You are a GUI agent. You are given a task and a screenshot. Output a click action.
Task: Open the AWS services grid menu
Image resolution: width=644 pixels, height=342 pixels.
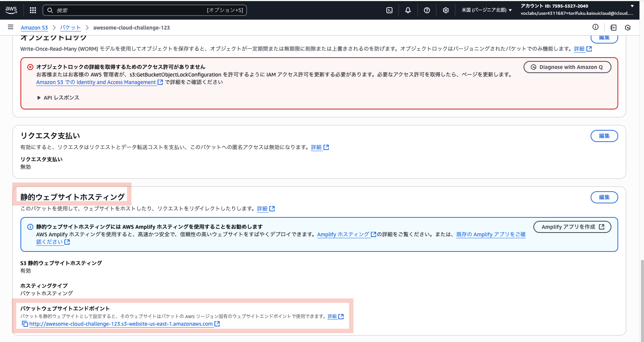pos(33,10)
